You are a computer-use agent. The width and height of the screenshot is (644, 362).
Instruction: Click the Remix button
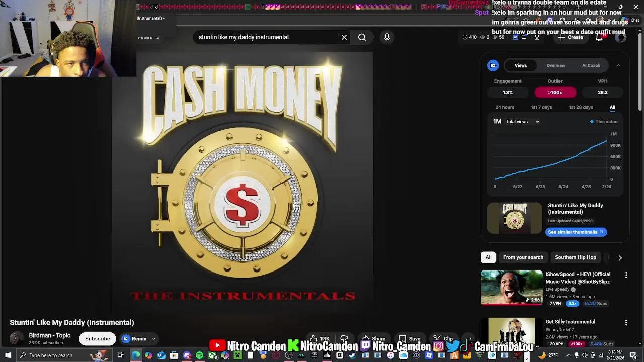click(x=134, y=339)
